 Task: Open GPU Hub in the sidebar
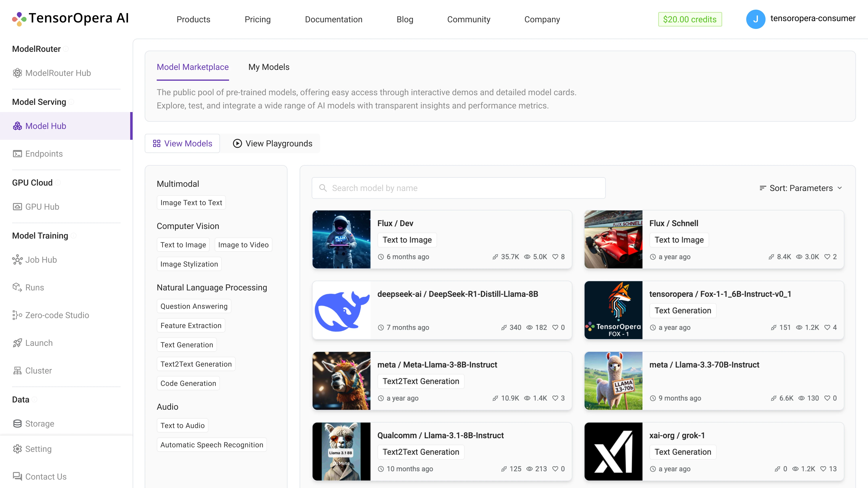42,207
